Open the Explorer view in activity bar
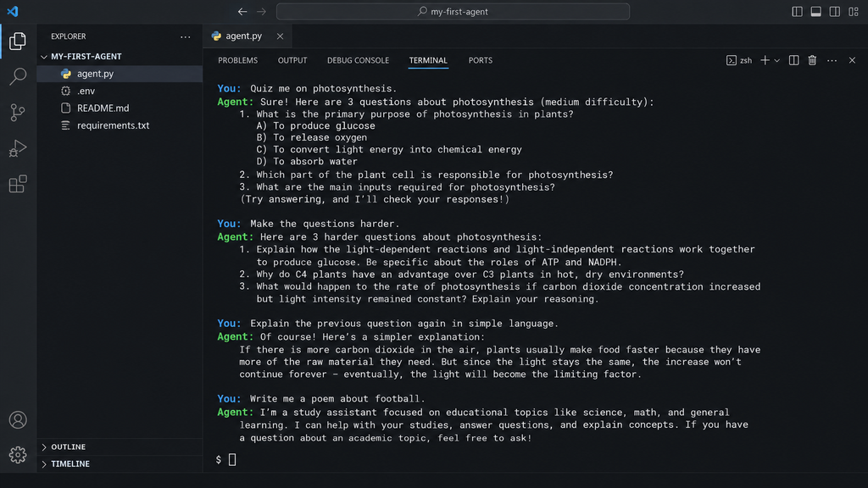868x488 pixels. point(18,41)
